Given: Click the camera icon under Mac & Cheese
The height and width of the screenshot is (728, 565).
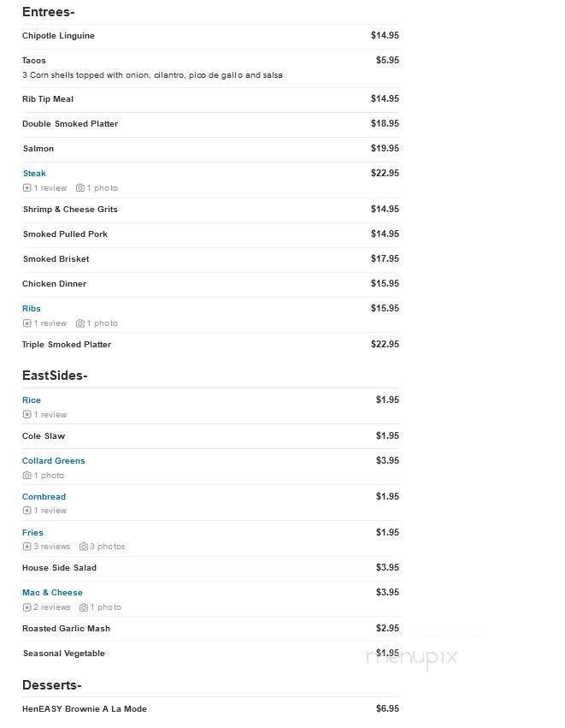Looking at the screenshot, I should 84,607.
